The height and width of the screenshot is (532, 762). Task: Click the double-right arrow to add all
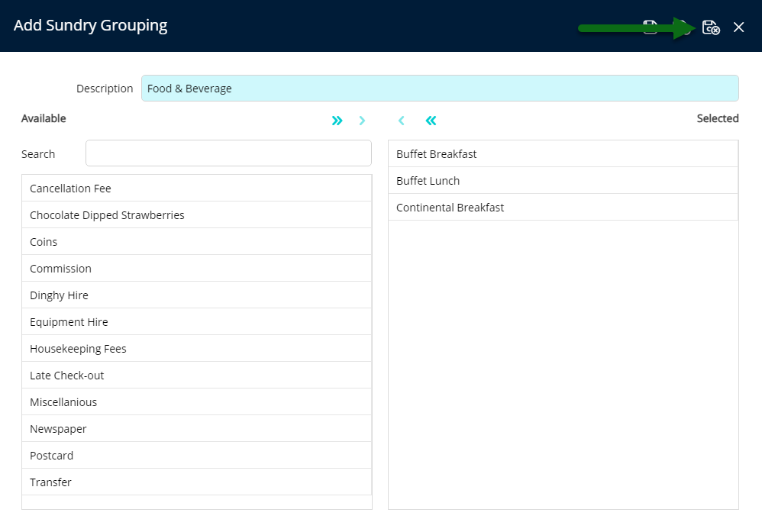coord(337,121)
